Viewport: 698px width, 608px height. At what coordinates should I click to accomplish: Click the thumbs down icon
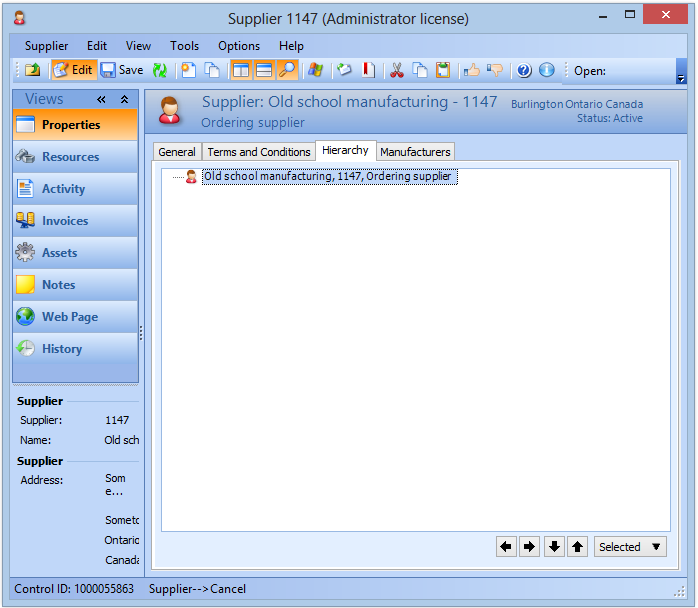tap(495, 70)
